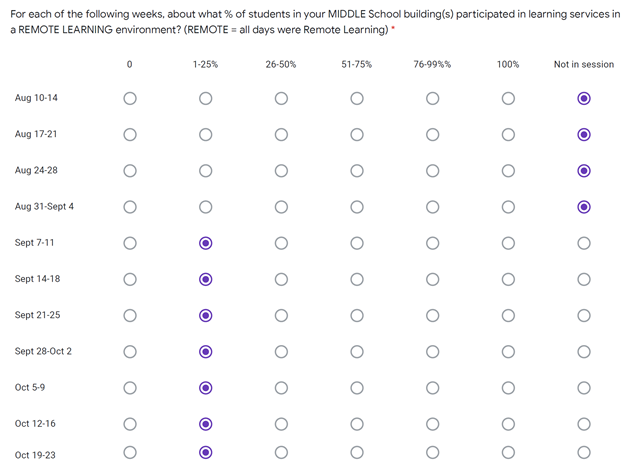The image size is (624, 470).
Task: Pick 51-75% for Aug 31-Sept 4
Action: pyautogui.click(x=357, y=207)
